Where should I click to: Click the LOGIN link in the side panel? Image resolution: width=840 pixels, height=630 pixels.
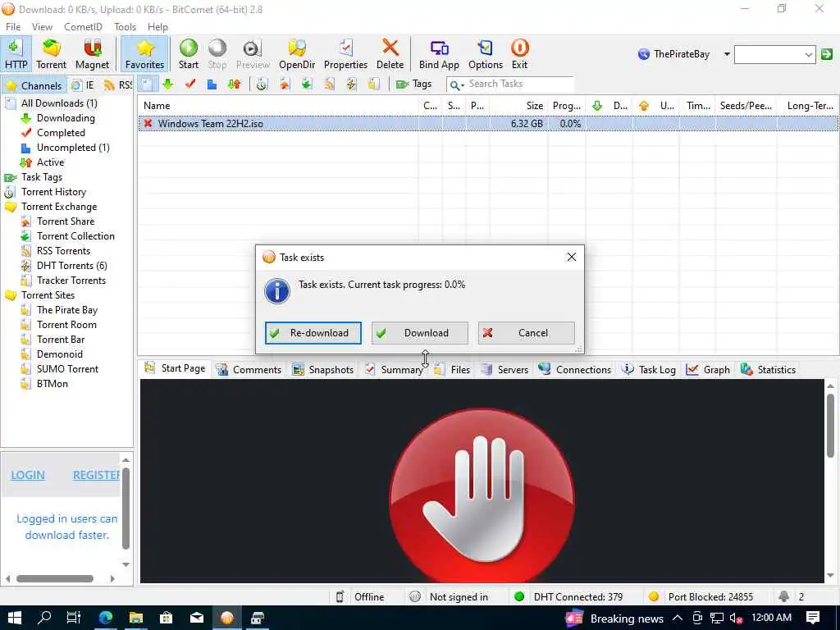28,475
